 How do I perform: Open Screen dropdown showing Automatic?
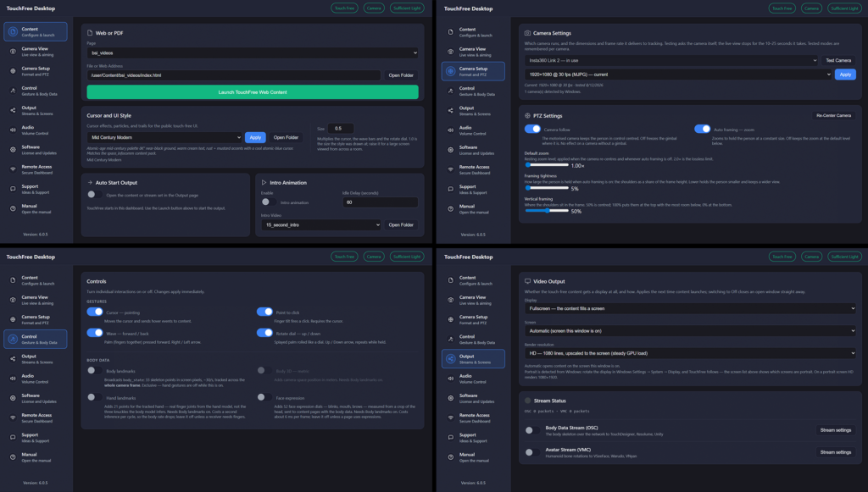coord(690,330)
